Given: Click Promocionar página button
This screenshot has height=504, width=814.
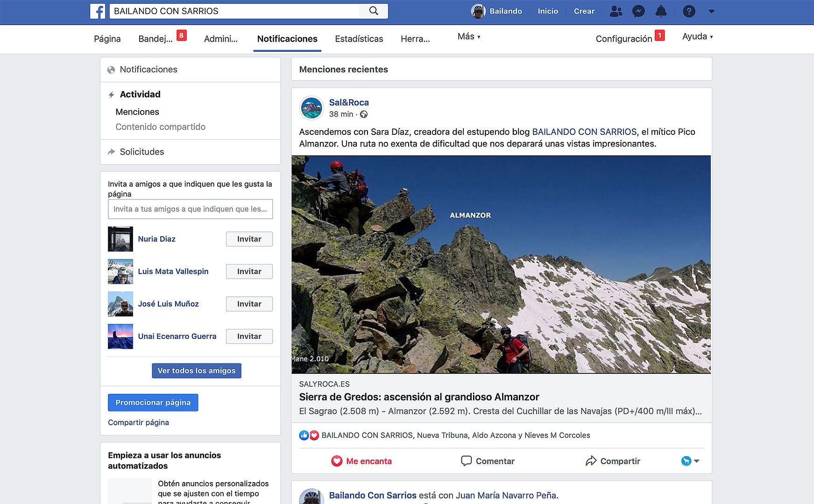Looking at the screenshot, I should click(153, 403).
